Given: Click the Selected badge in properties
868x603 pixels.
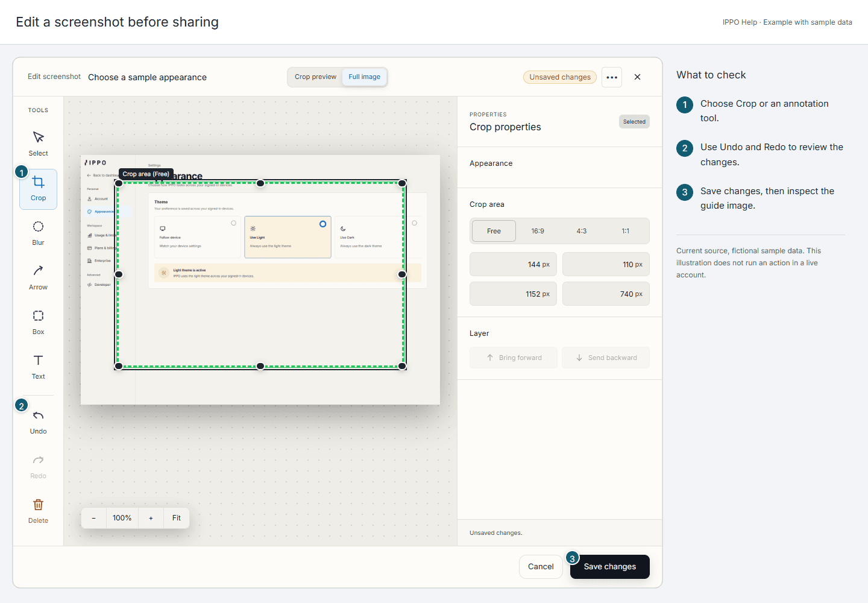Looking at the screenshot, I should [x=634, y=122].
